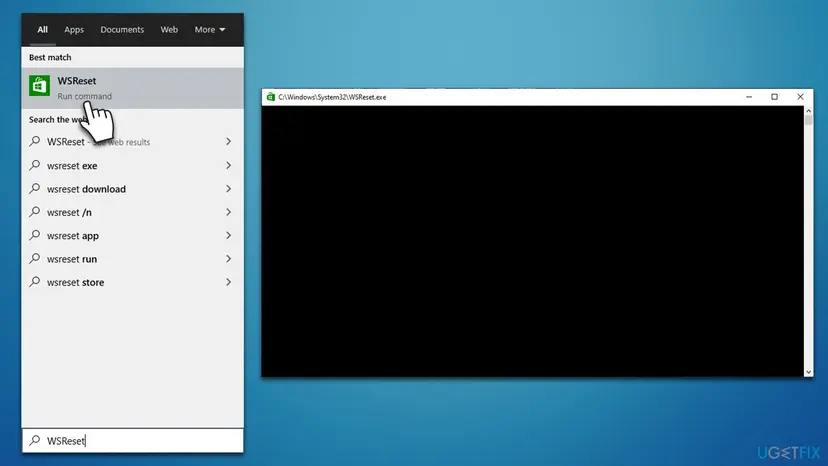
Task: Select the 'wsreset app' web suggestion
Action: tap(133, 236)
